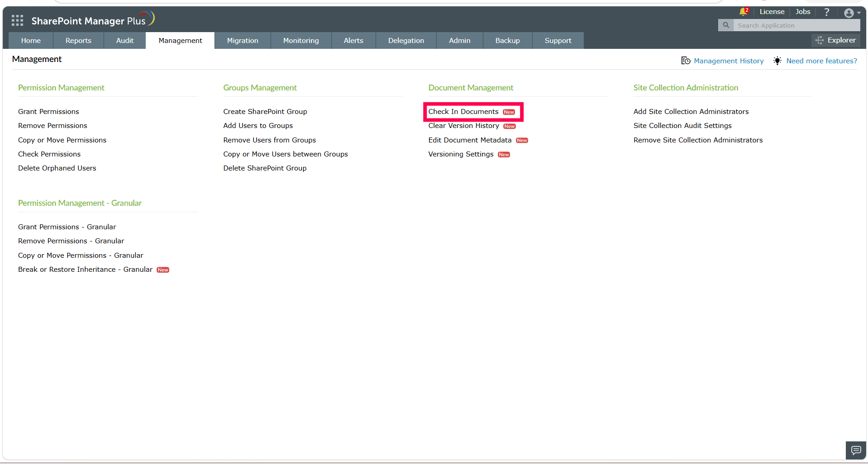Click Need more features link

click(x=821, y=61)
